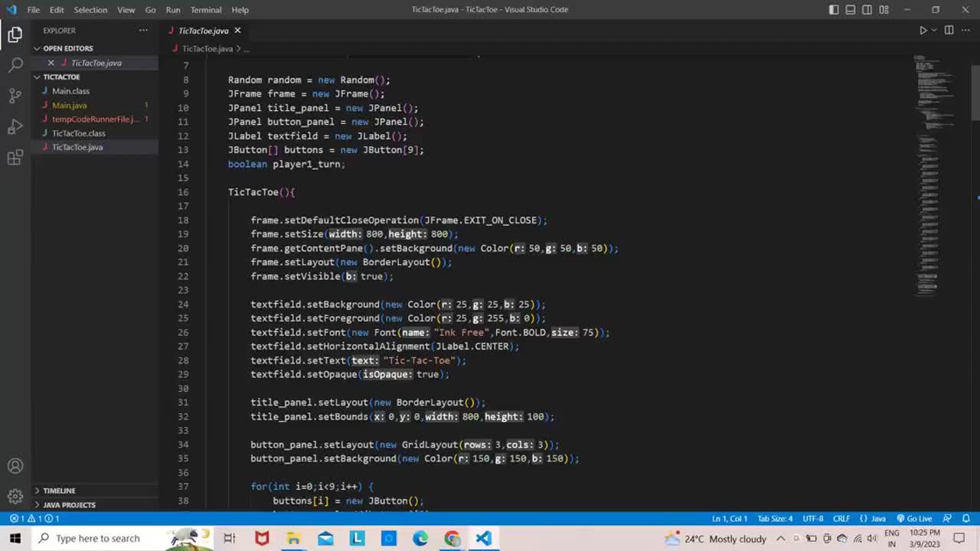The width and height of the screenshot is (980, 551).
Task: Click Go Live in status bar
Action: coord(914,519)
